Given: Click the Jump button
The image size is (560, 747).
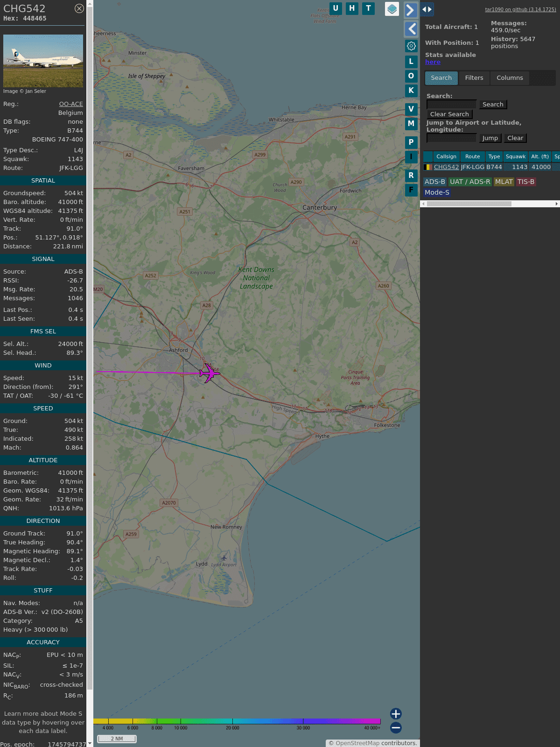Looking at the screenshot, I should (x=490, y=138).
